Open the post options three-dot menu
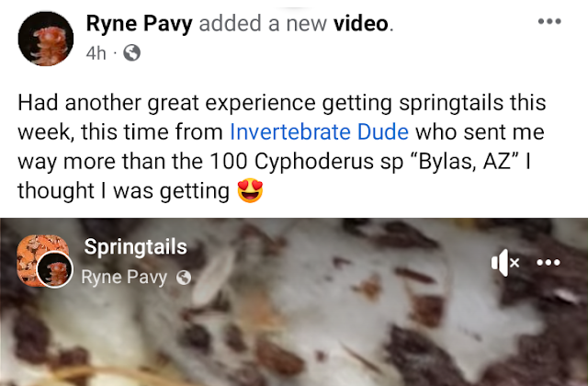588x386 pixels. [x=549, y=21]
